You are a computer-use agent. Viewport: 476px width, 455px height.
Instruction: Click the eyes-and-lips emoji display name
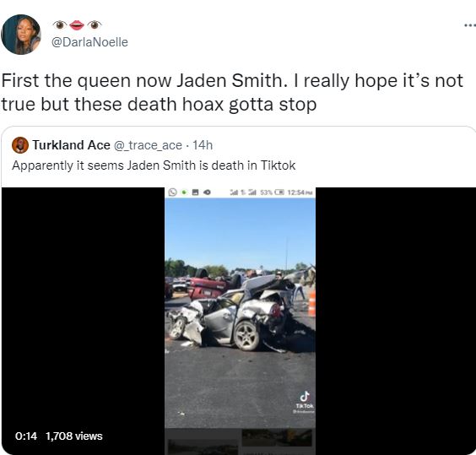point(77,25)
